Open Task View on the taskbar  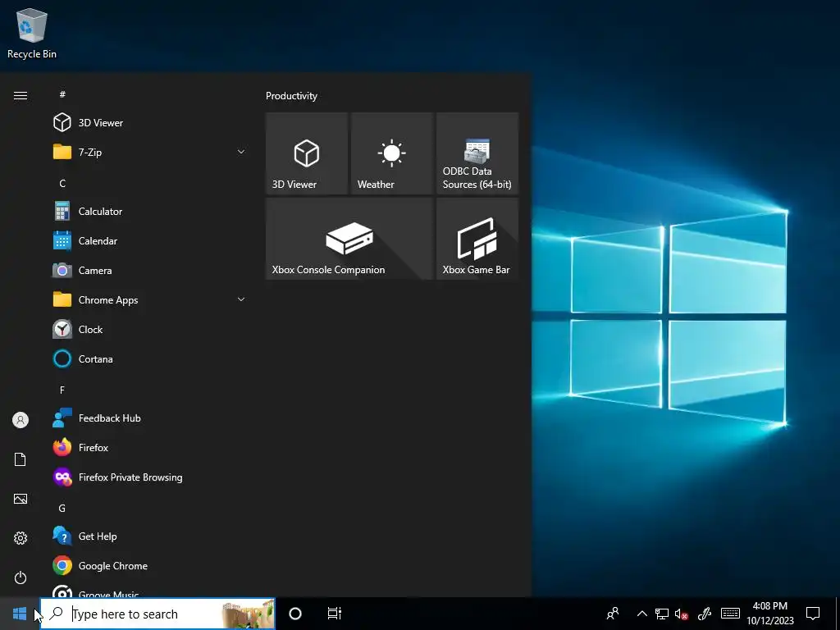coord(335,614)
